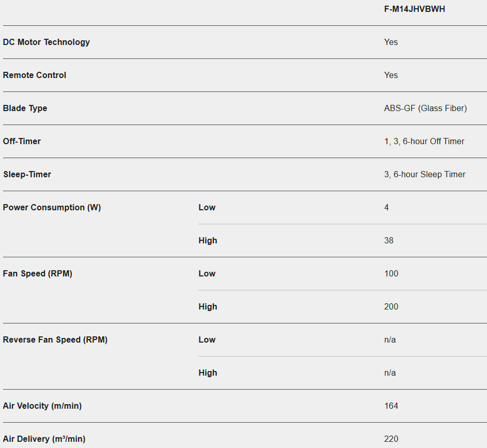The height and width of the screenshot is (448, 487).
Task: Click the High fan speed value 200
Action: coord(391,306)
